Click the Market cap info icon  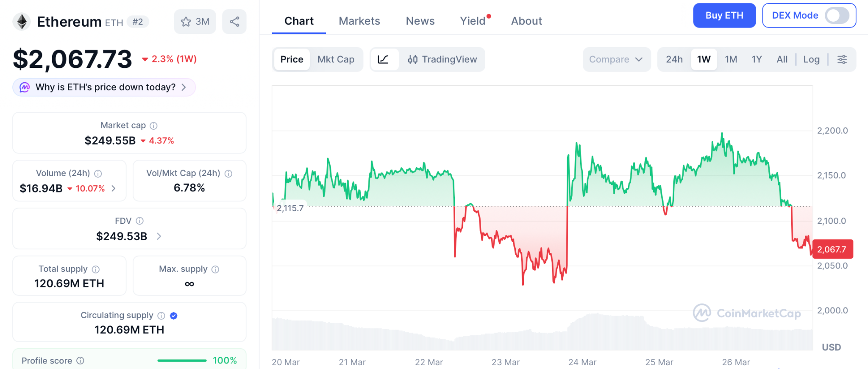coord(154,126)
